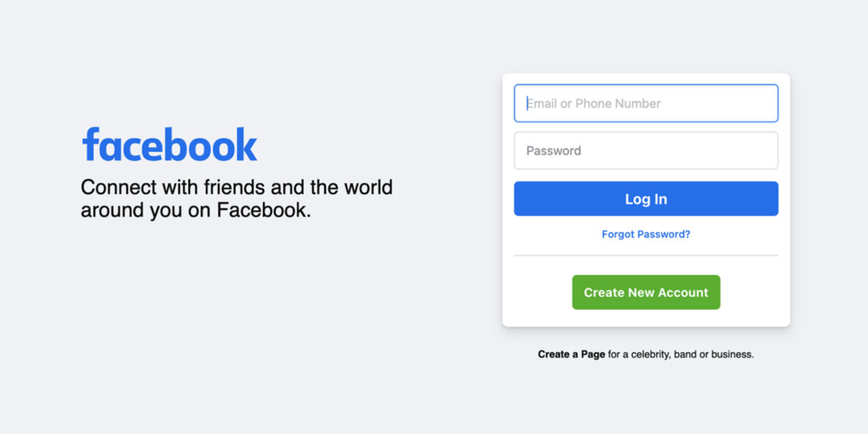The height and width of the screenshot is (434, 868).
Task: Click the word 'Page' in the Create a Page link
Action: (x=593, y=354)
